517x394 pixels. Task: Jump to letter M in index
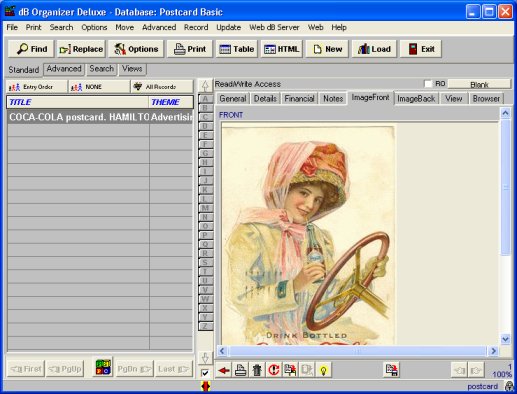[205, 208]
